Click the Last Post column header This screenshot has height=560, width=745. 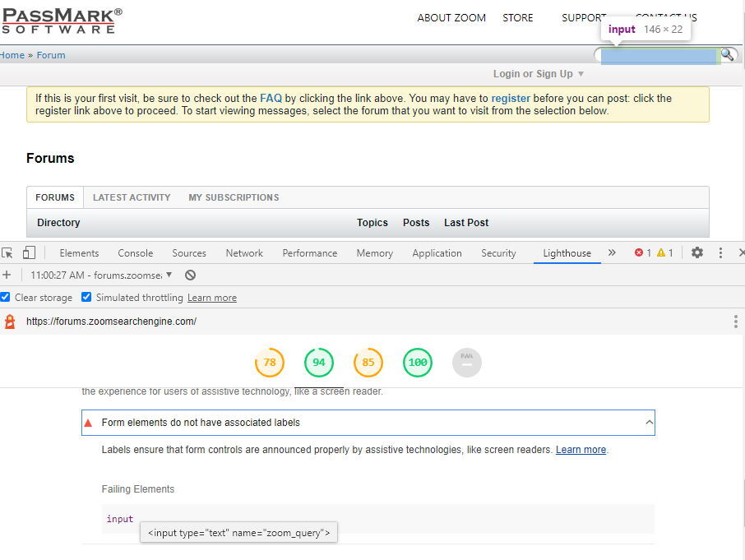coord(466,223)
